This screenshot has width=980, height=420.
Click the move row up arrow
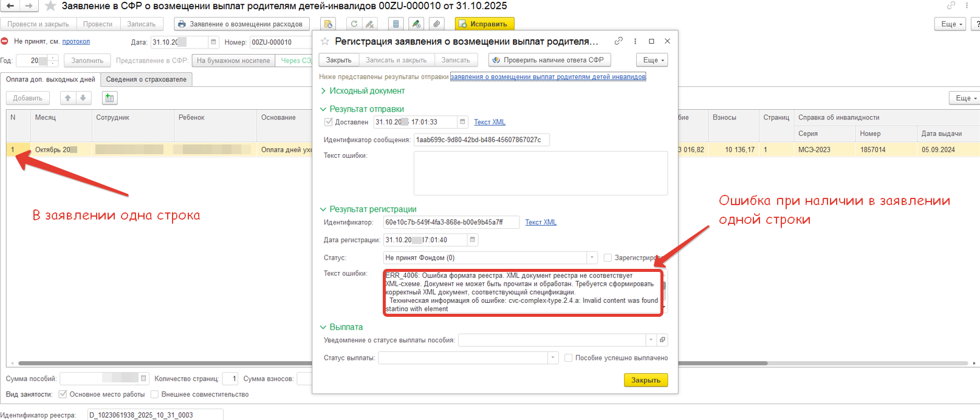(x=68, y=98)
